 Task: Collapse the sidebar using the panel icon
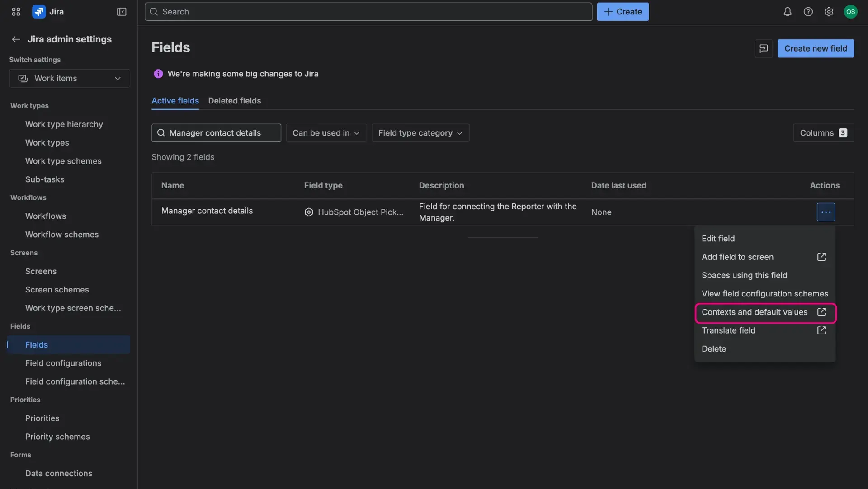121,11
